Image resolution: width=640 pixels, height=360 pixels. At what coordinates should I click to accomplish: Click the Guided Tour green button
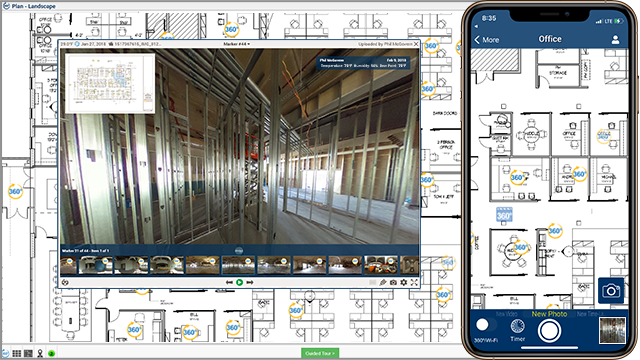point(320,353)
